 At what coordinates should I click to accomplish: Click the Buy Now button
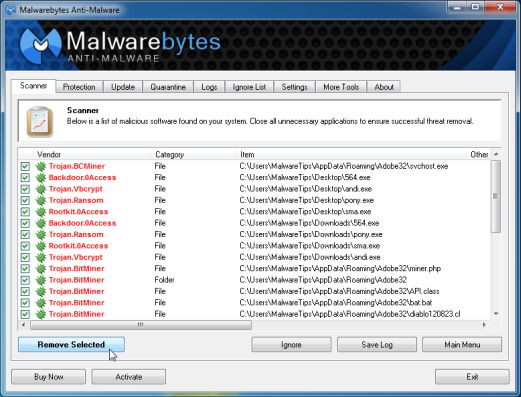tap(49, 377)
